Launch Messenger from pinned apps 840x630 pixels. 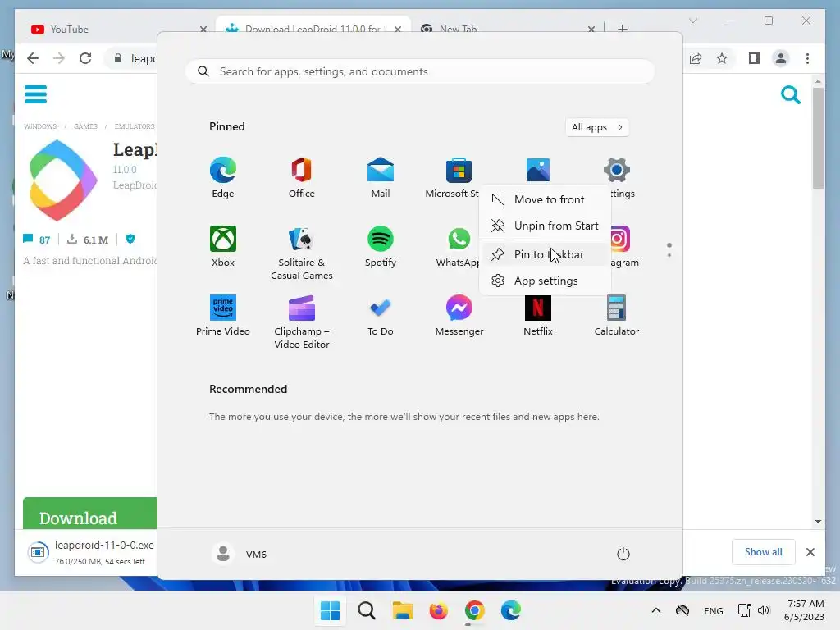pyautogui.click(x=459, y=316)
